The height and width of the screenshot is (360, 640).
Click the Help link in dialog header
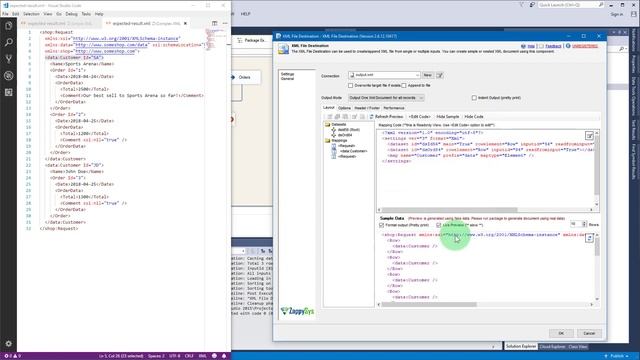531,46
